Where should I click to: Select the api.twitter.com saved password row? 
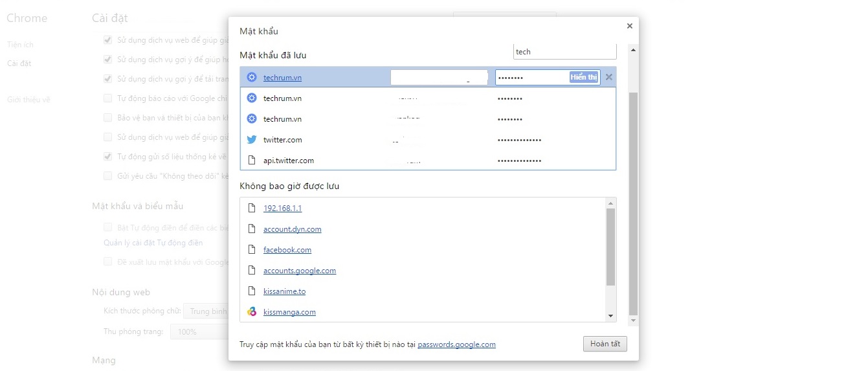(428, 161)
